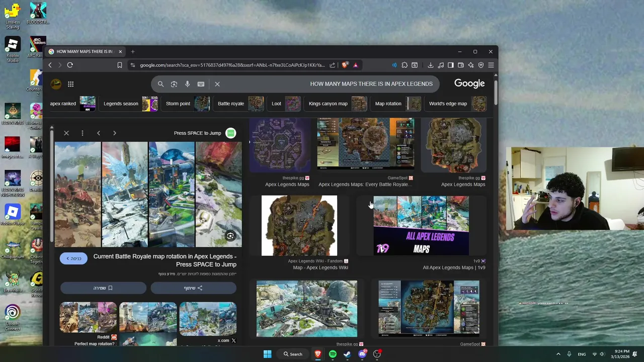
Task: Click the שיתוף share button
Action: click(x=193, y=288)
